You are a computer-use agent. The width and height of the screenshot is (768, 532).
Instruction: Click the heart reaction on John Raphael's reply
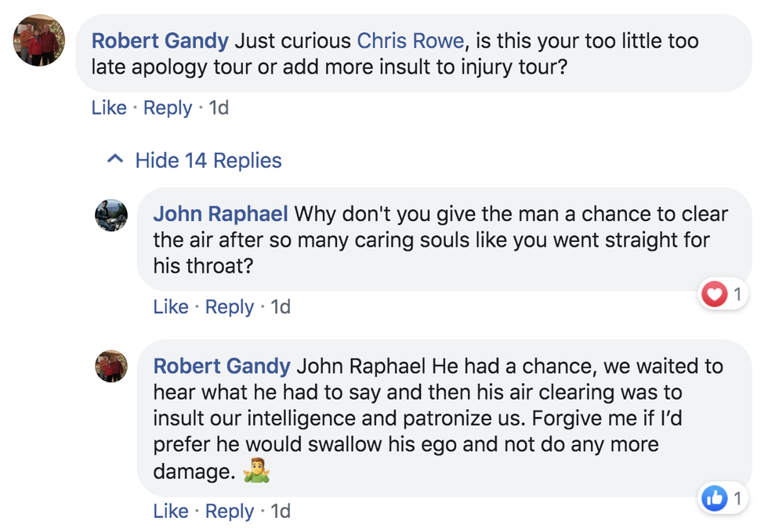[713, 295]
